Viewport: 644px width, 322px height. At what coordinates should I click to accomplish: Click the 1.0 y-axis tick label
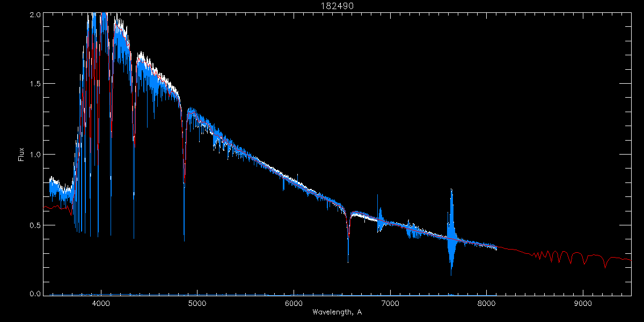click(x=34, y=155)
